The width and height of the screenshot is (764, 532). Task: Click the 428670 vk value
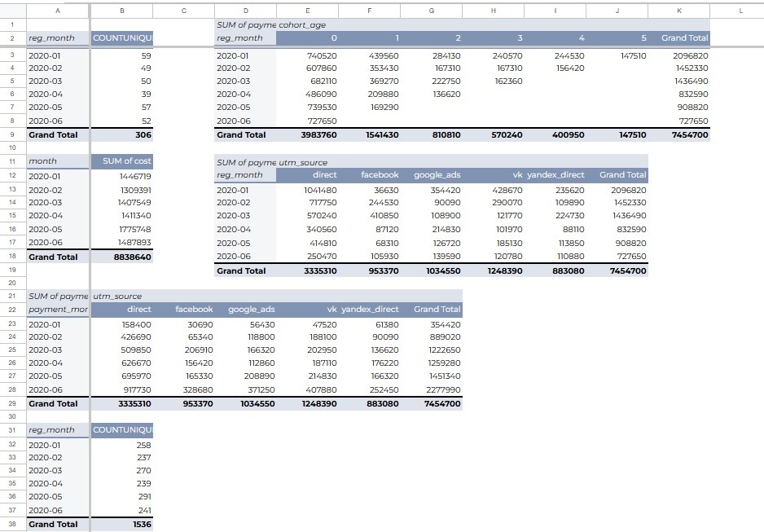(x=493, y=190)
